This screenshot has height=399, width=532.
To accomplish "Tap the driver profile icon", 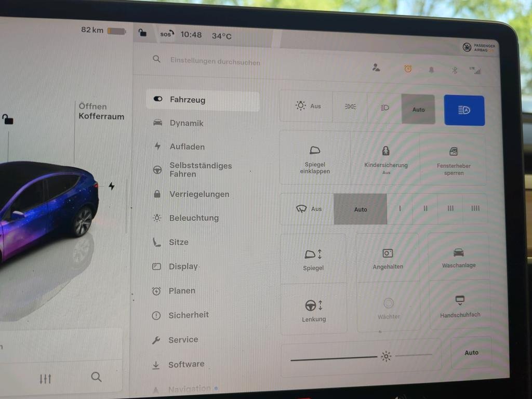I will 376,68.
